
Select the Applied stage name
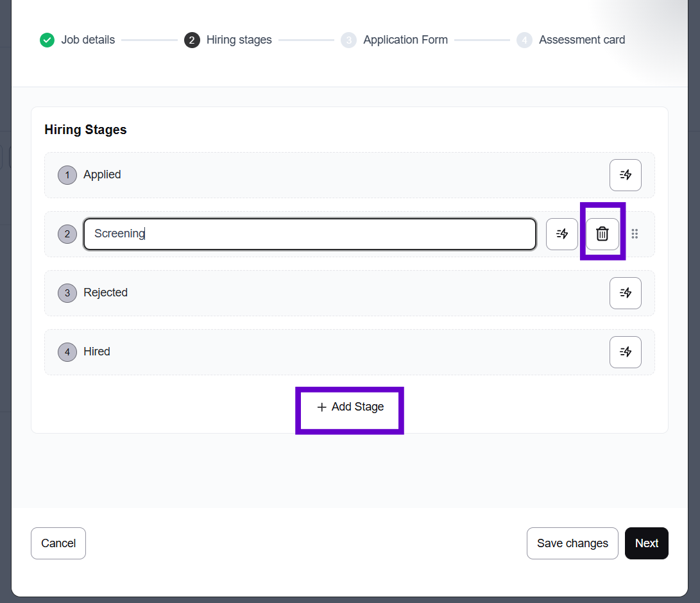click(102, 174)
